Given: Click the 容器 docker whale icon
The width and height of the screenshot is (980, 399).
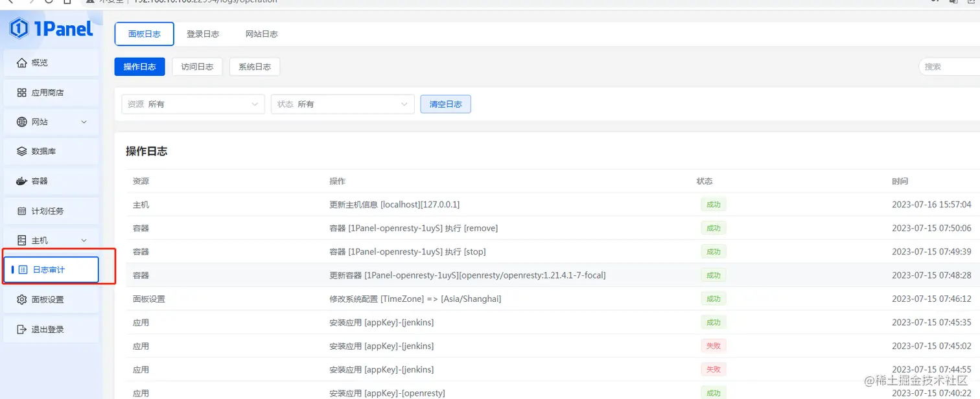Looking at the screenshot, I should [x=22, y=181].
